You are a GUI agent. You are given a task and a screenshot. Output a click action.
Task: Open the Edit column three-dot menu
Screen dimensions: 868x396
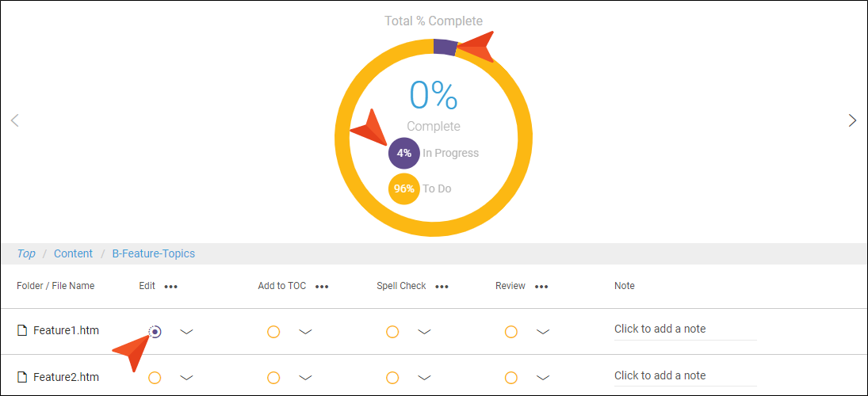tap(171, 287)
